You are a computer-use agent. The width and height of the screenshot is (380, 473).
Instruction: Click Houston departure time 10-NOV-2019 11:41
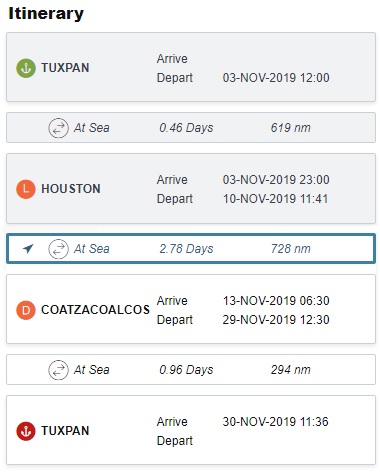[275, 199]
